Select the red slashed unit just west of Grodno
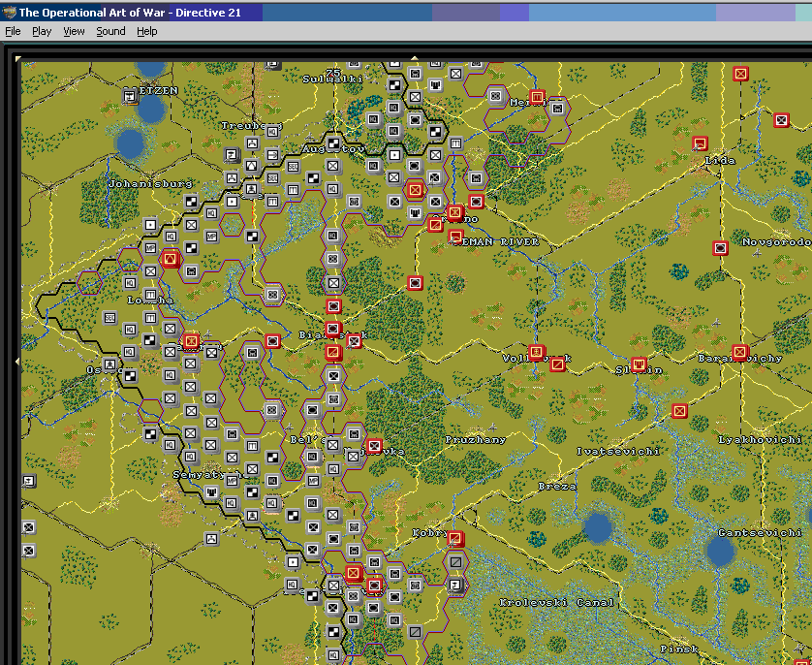The image size is (812, 665). click(x=435, y=225)
